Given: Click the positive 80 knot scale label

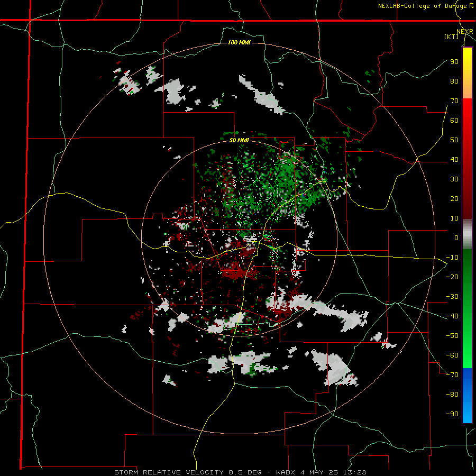Looking at the screenshot, I should (x=454, y=81).
